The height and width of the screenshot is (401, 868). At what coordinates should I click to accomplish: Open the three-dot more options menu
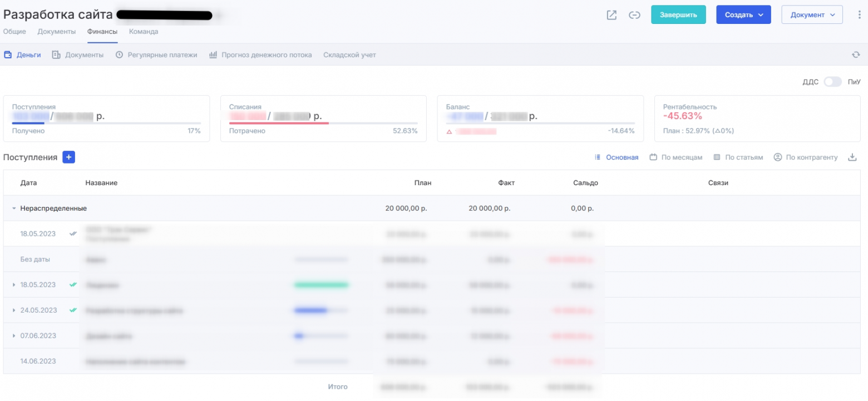pyautogui.click(x=860, y=15)
